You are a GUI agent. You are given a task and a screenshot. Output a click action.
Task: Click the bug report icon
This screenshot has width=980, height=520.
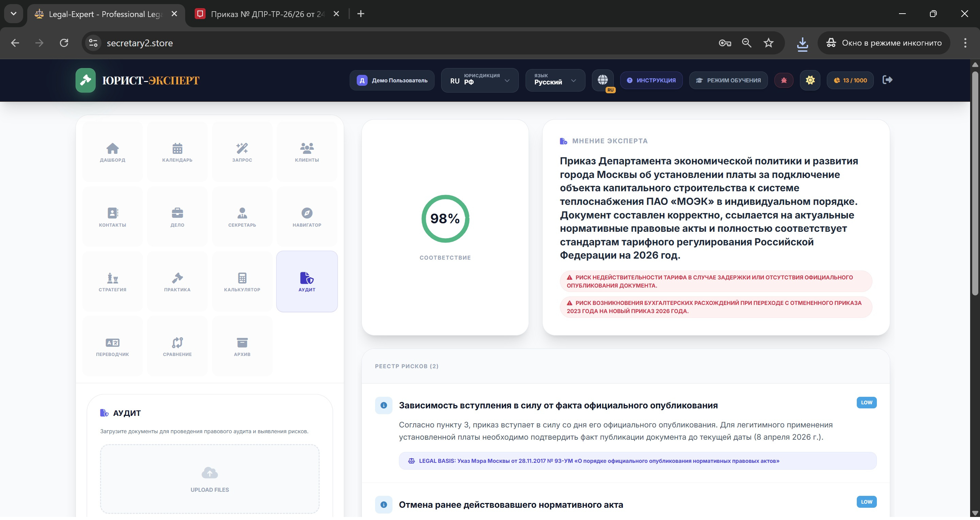click(x=784, y=80)
